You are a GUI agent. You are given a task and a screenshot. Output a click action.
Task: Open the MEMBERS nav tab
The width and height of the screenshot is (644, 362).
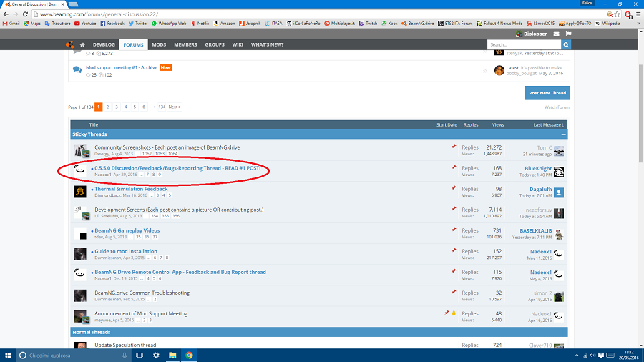coord(185,45)
